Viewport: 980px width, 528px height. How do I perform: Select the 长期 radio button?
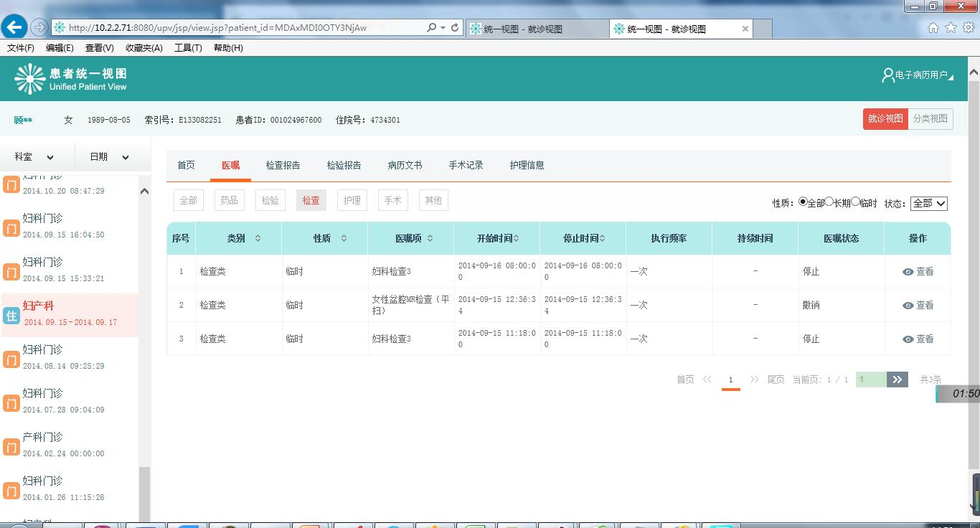coord(829,202)
